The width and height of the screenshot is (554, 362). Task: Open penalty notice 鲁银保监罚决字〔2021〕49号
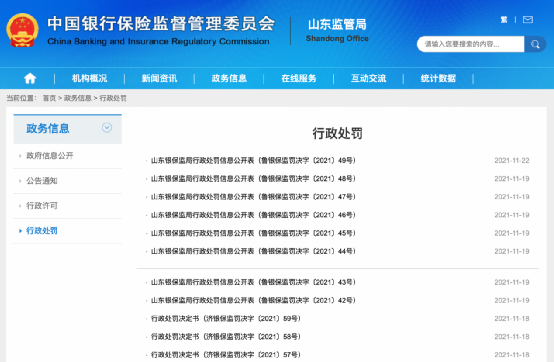pyautogui.click(x=253, y=161)
